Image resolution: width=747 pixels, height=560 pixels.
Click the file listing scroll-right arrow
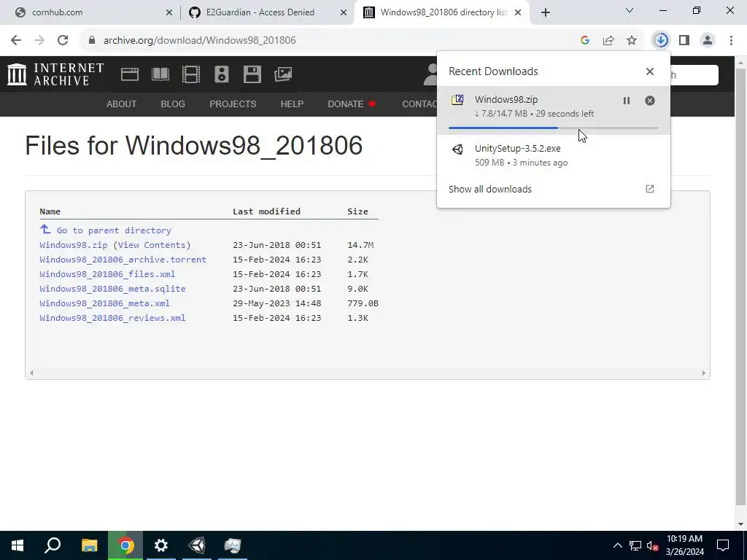(x=704, y=373)
